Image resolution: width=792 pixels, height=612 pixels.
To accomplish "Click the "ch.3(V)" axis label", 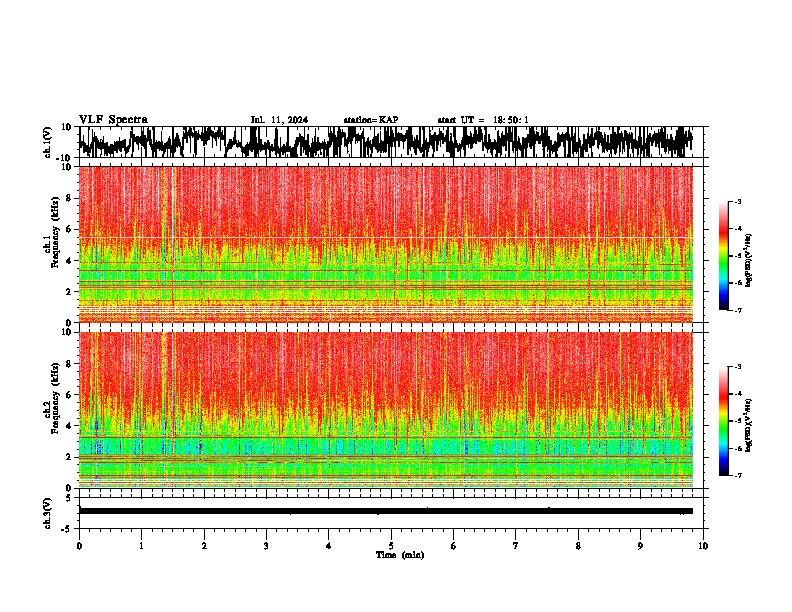I will (48, 513).
